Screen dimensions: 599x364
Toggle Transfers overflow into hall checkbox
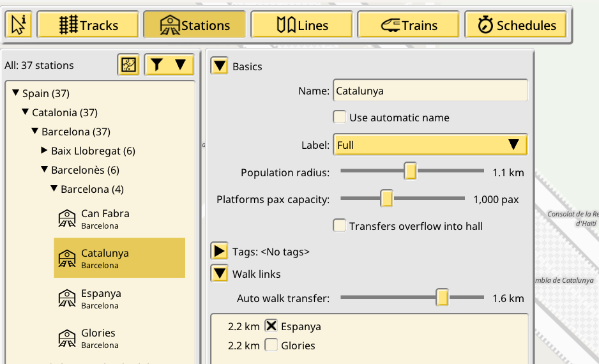[340, 226]
